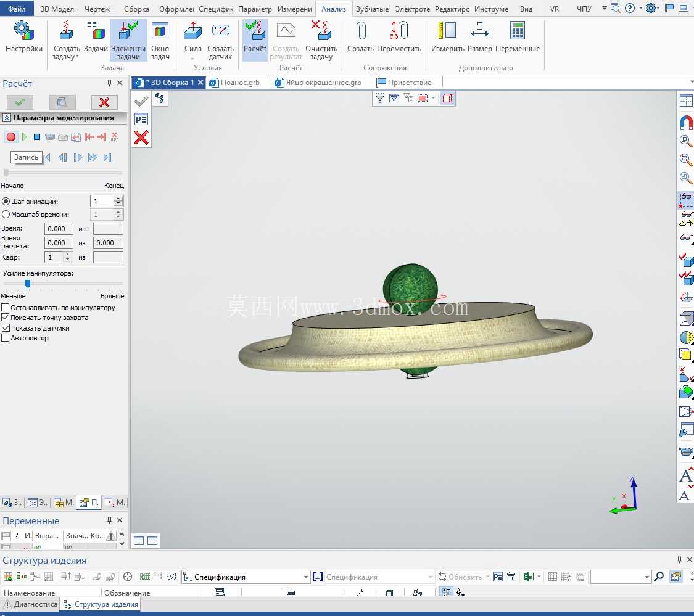The width and height of the screenshot is (694, 616).
Task: Click Очистить задачу icon
Action: point(321,31)
